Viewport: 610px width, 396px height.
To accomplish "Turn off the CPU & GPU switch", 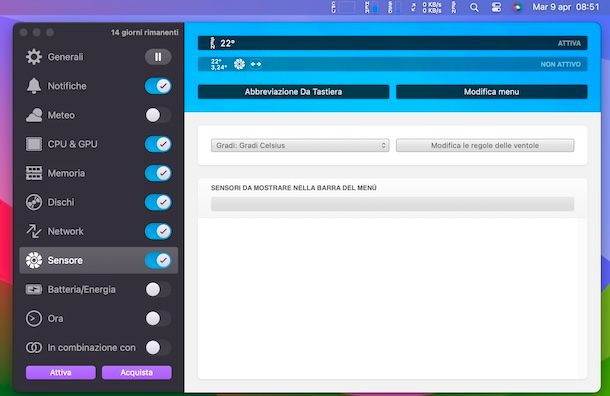I will coord(158,144).
